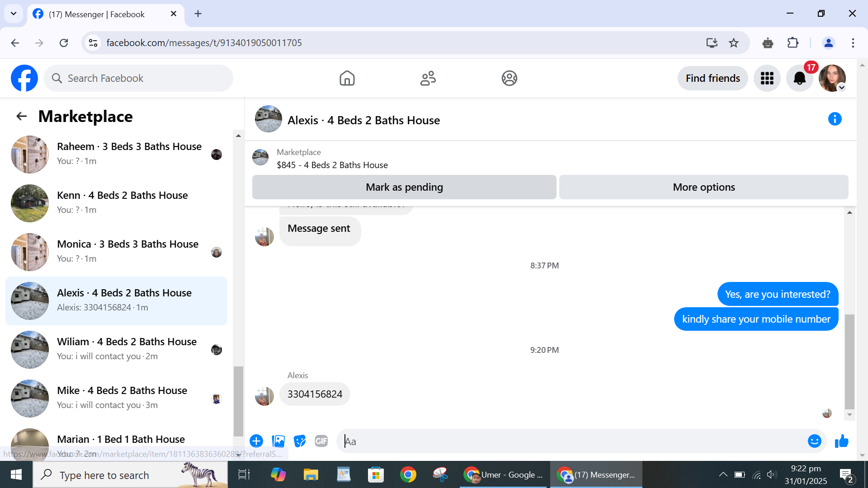Viewport: 868px width, 488px height.
Task: Open Microsoft Store from taskbar
Action: [376, 474]
